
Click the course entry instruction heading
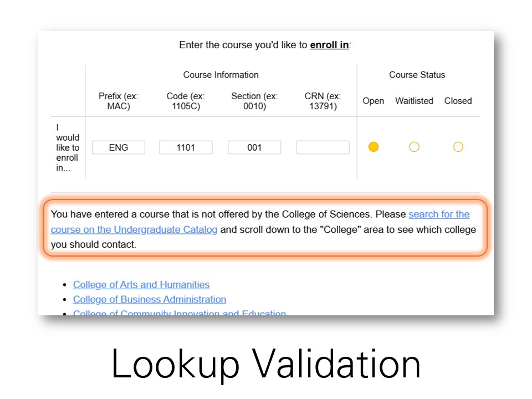point(266,44)
